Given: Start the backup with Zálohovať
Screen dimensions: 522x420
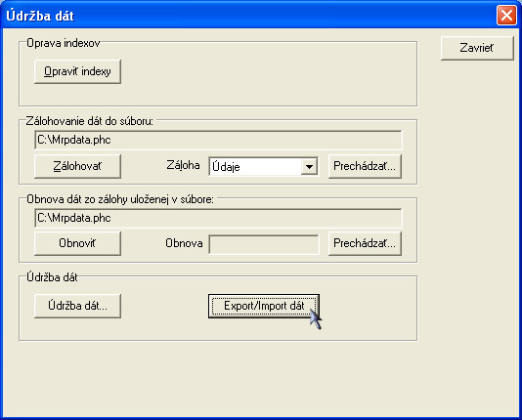Looking at the screenshot, I should tap(77, 166).
